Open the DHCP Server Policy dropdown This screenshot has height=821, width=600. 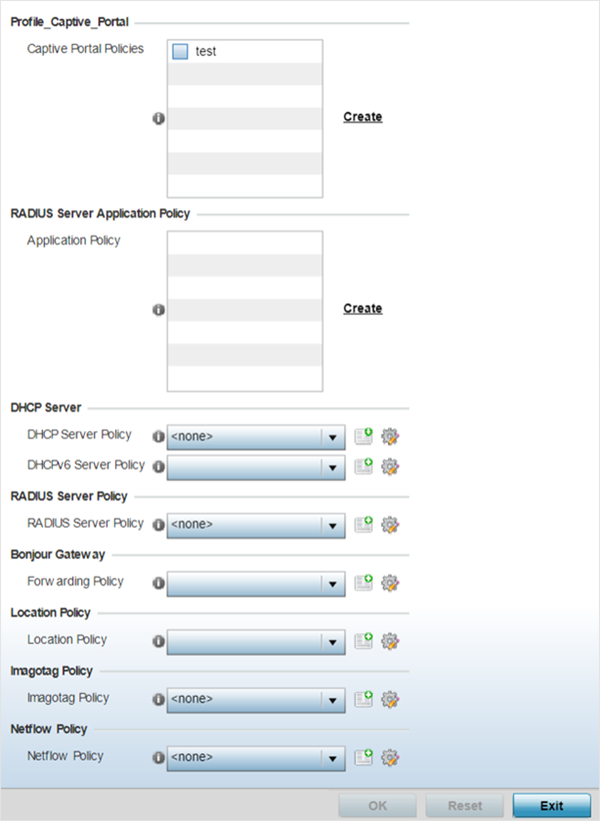[256, 437]
